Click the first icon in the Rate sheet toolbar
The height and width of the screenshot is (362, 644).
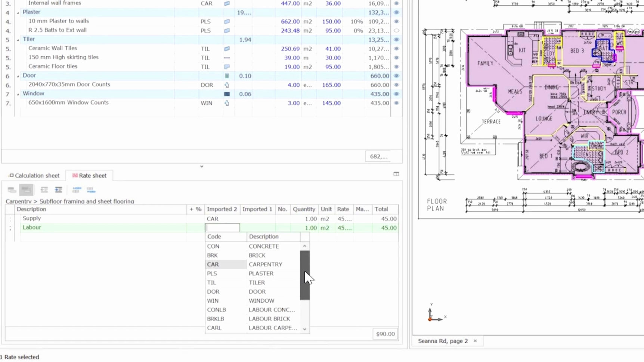(x=12, y=190)
